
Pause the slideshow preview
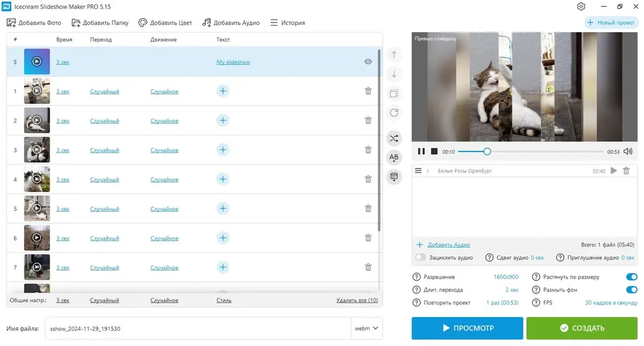coord(421,151)
